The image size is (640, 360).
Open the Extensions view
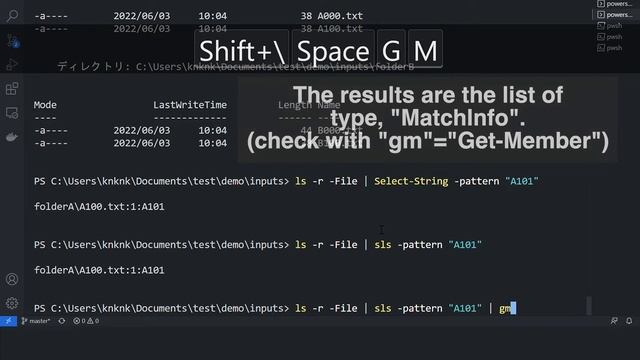point(12,89)
